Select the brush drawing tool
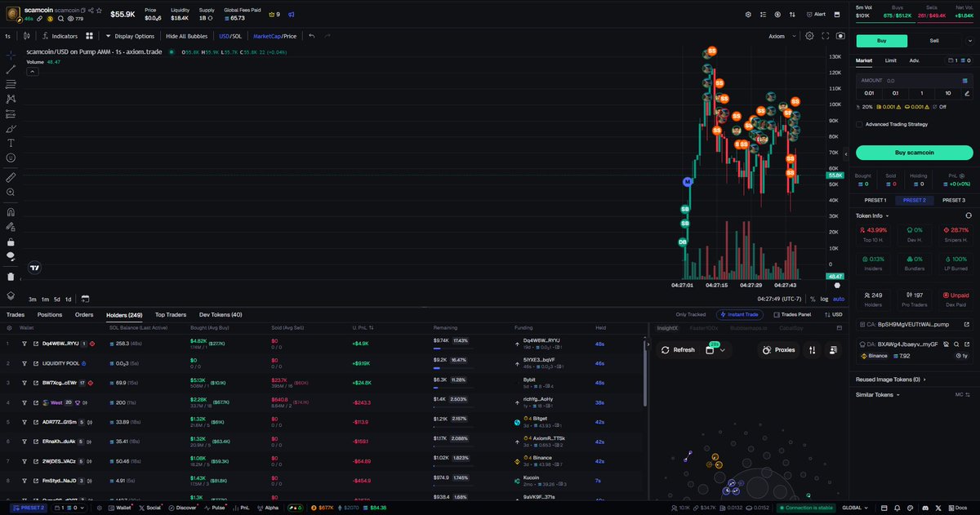Viewport: 980px width, 515px height. 11,128
